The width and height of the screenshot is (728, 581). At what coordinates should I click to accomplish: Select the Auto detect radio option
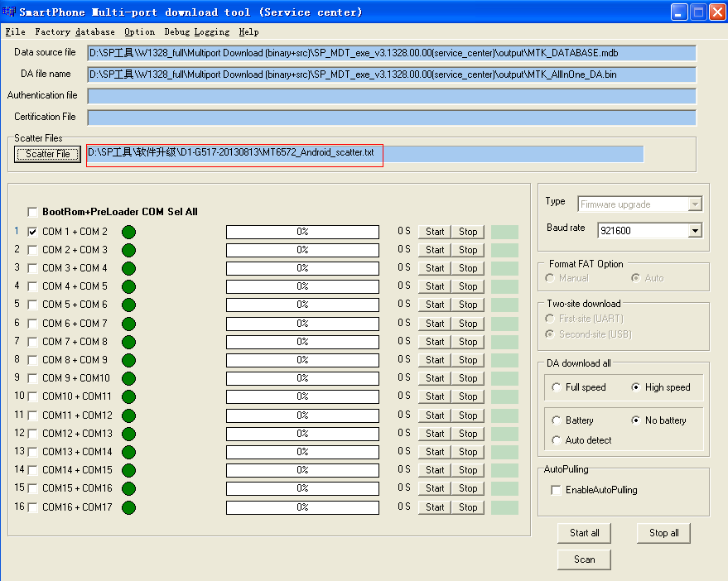click(557, 440)
